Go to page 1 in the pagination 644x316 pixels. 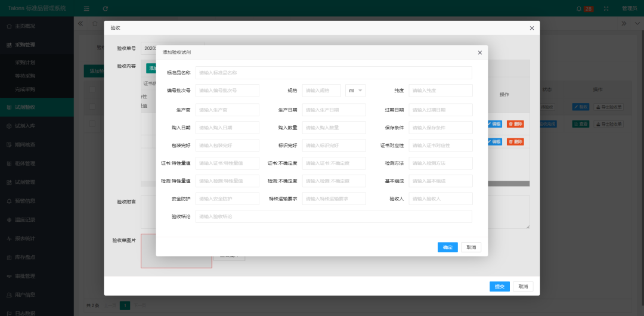pyautogui.click(x=125, y=306)
